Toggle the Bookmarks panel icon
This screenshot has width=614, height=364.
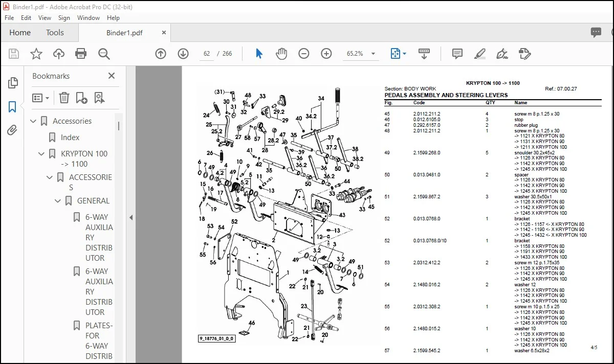click(13, 107)
